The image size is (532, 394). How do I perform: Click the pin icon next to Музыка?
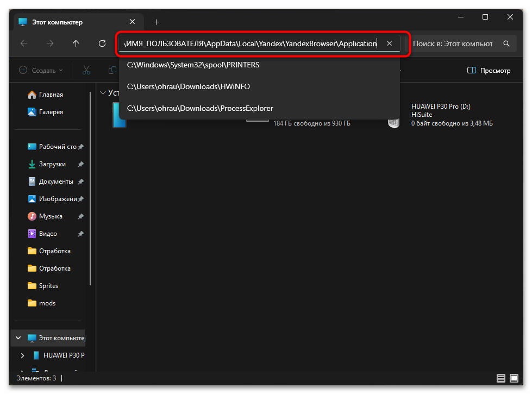tap(81, 216)
